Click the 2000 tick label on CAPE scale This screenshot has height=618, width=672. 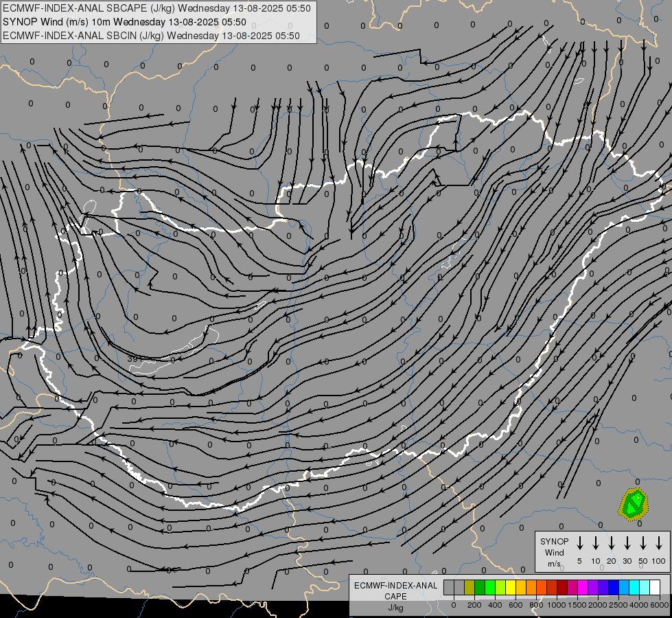tap(597, 605)
